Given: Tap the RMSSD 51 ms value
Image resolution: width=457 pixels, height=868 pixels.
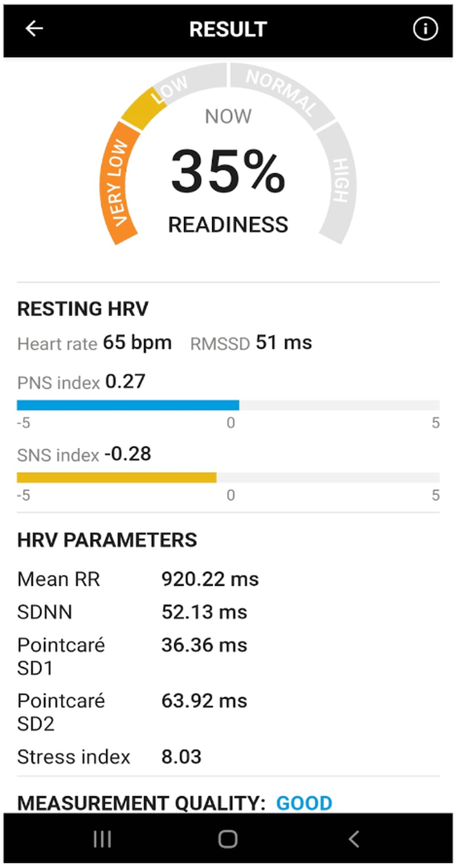Looking at the screenshot, I should [284, 343].
